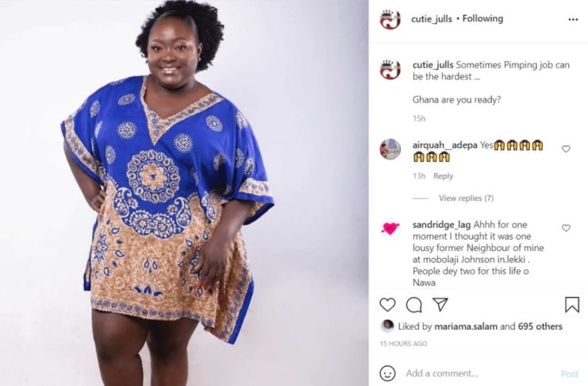Viewport: 588px width, 386px height.
Task: Click the photo of the woman in the blue dress
Action: (x=184, y=193)
